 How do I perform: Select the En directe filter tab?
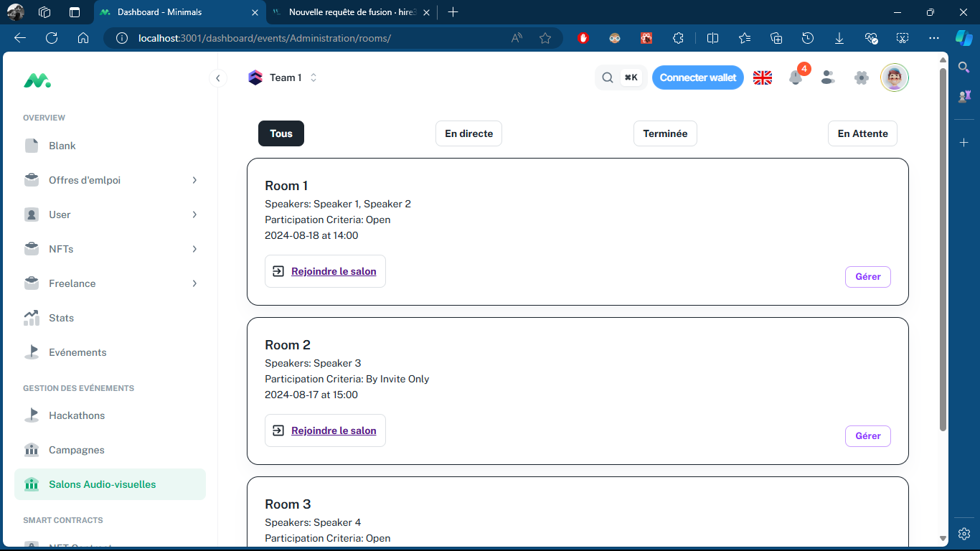[x=468, y=133]
